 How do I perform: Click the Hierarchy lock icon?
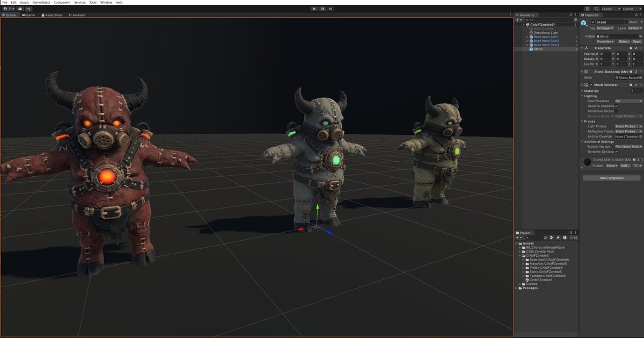pyautogui.click(x=570, y=15)
